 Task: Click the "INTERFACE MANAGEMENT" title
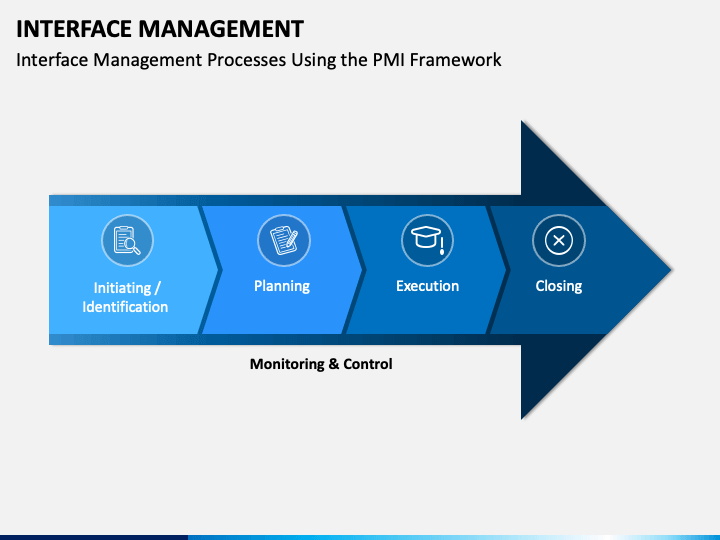coord(160,29)
